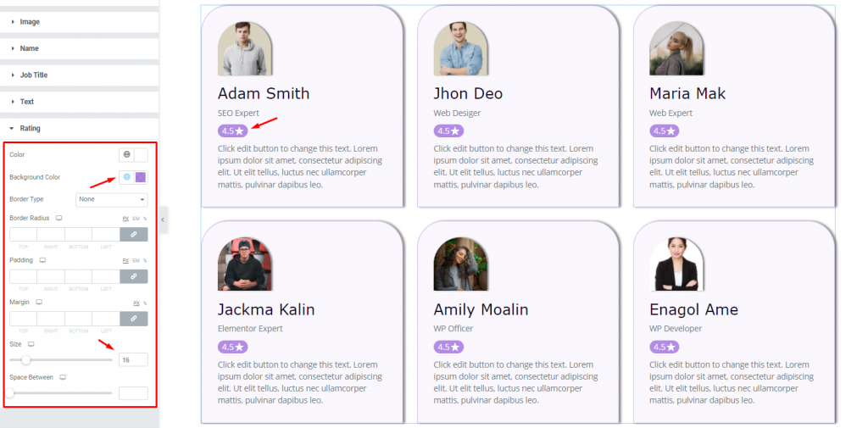Toggle the Margin link values icon
Image resolution: width=868 pixels, height=428 pixels.
[x=133, y=319]
